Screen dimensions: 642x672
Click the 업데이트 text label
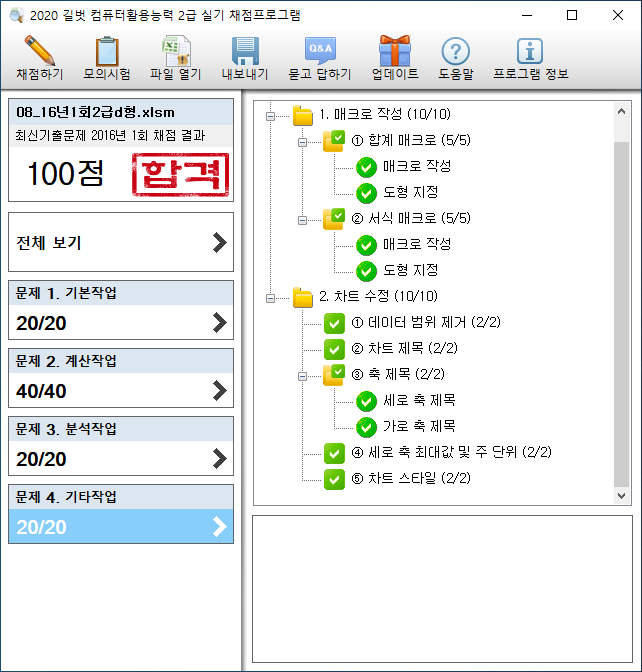point(395,74)
